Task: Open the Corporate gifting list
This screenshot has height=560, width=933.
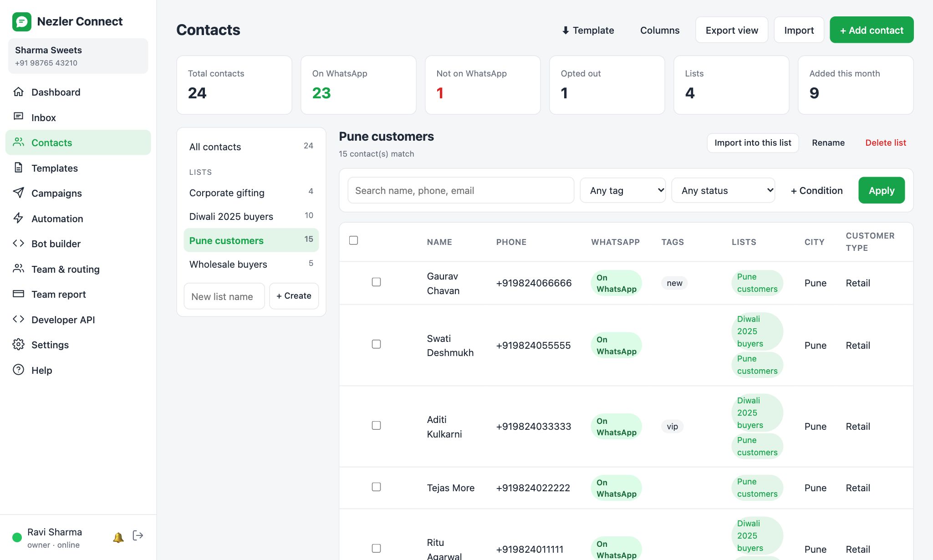Action: click(251, 193)
